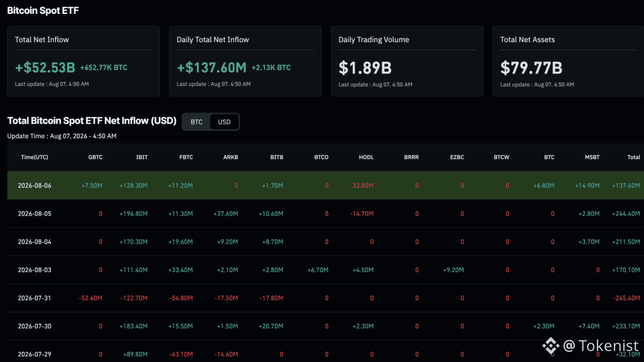
Task: Click the +170.30M IBIT cell
Action: tap(133, 242)
